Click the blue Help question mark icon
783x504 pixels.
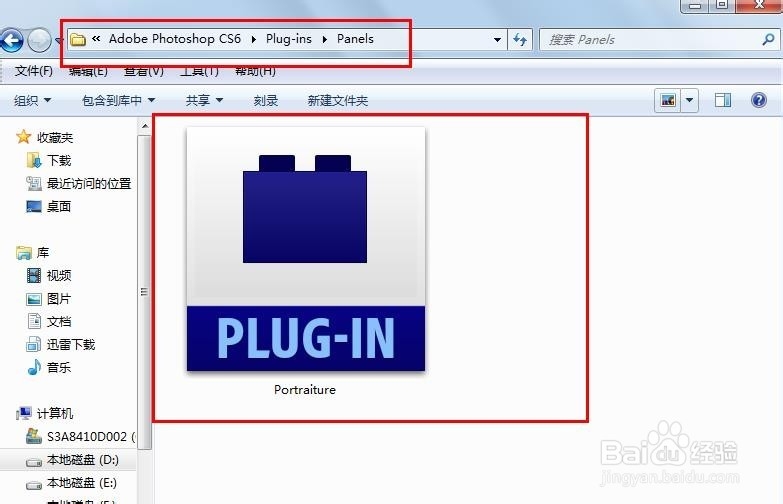point(759,100)
